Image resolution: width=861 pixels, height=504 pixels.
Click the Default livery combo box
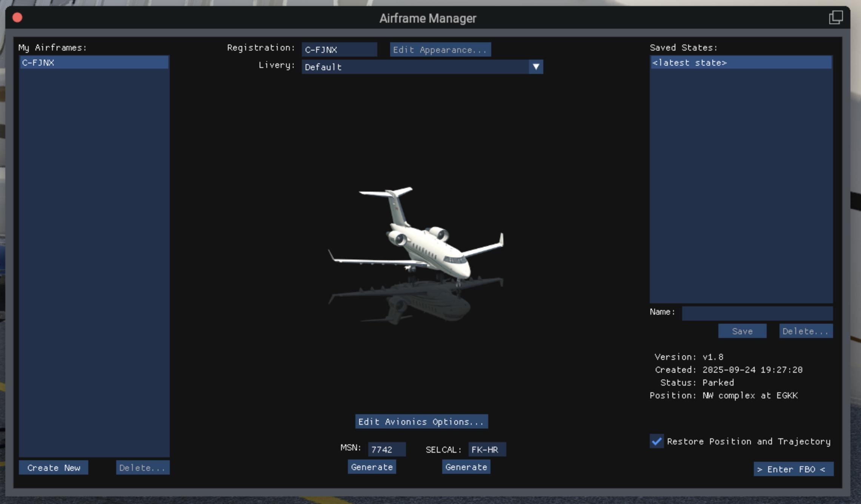tap(415, 67)
